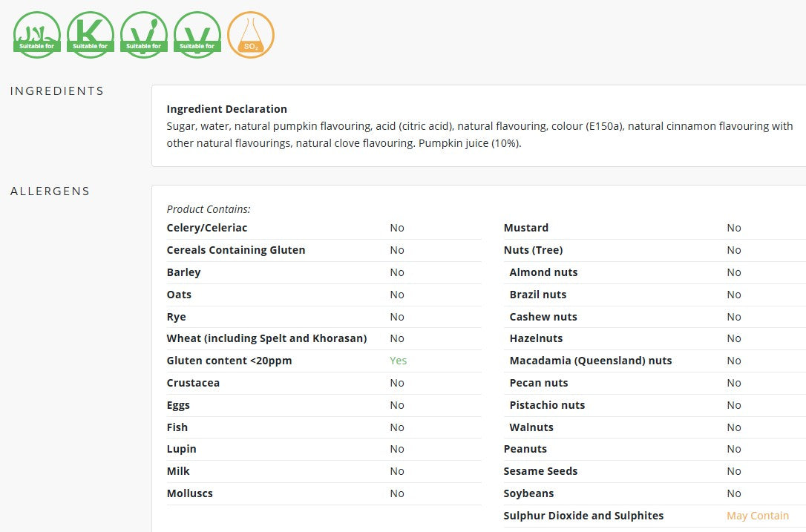The height and width of the screenshot is (532, 806).
Task: Click the 'Nuts (Tree)' allergen label
Action: [533, 250]
